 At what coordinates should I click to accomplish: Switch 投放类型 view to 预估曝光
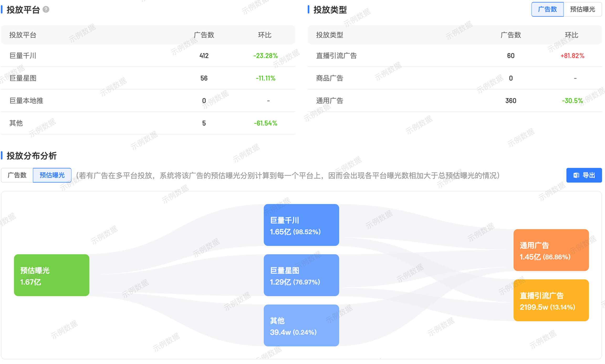[582, 9]
